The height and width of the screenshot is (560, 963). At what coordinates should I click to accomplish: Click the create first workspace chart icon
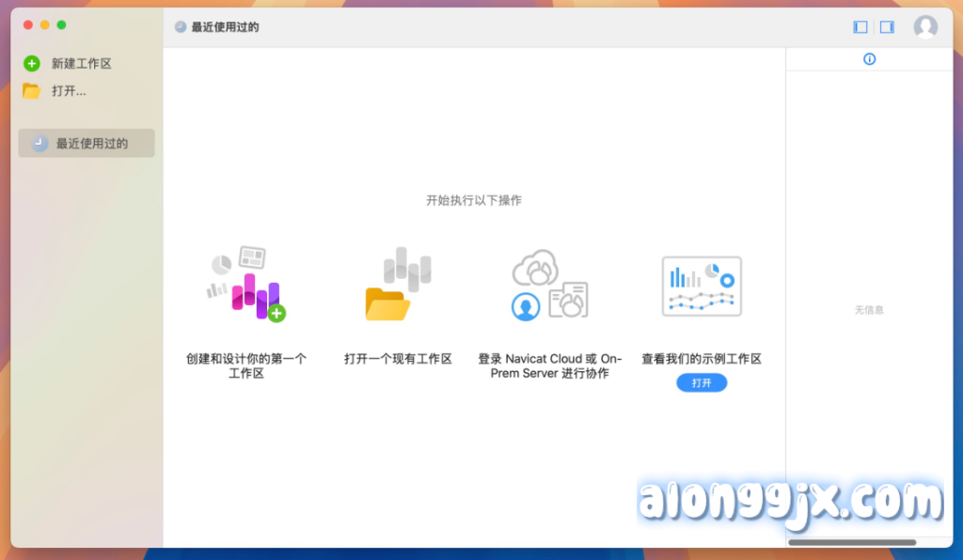coord(246,284)
